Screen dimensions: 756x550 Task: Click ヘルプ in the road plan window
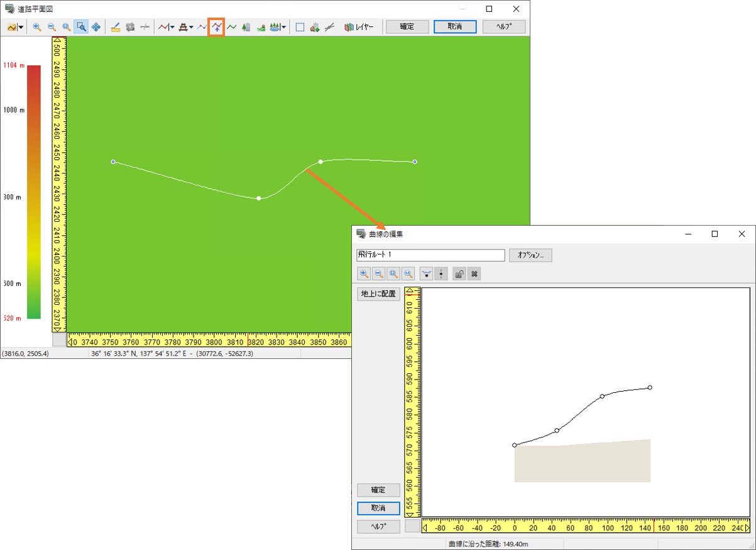click(x=504, y=27)
